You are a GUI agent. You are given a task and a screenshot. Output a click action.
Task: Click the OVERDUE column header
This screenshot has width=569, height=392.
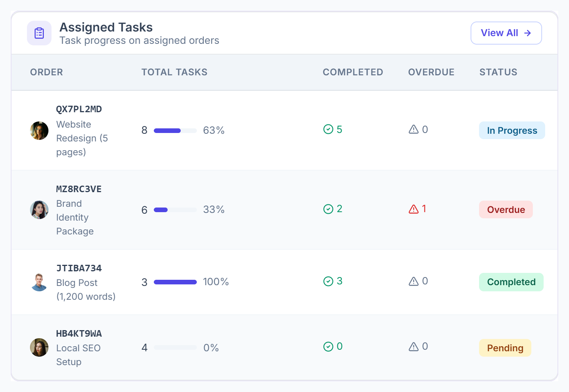tap(431, 72)
